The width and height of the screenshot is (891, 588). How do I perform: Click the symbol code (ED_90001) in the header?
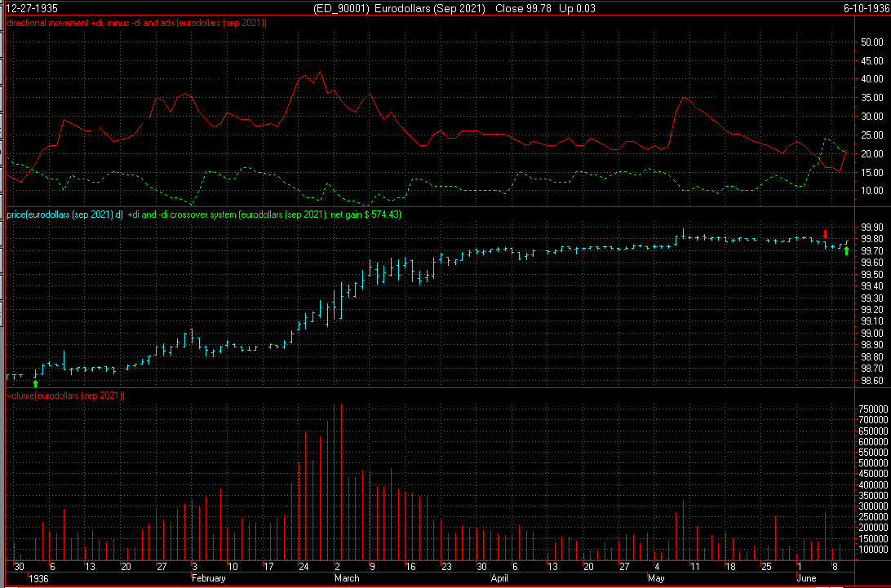(342, 8)
